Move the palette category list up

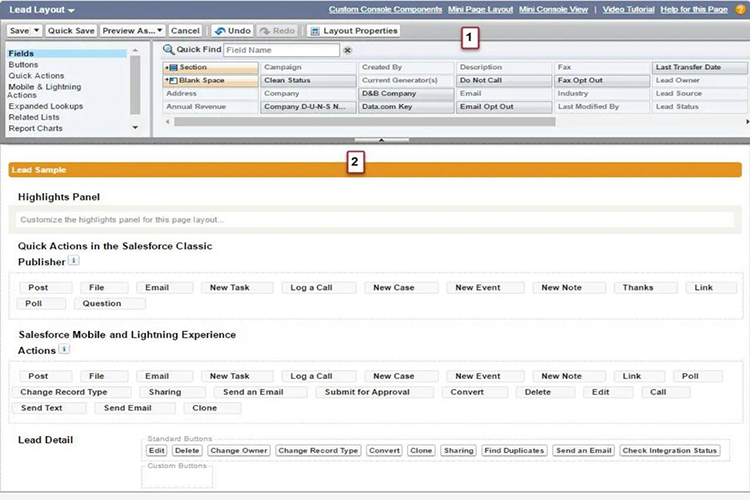pos(135,50)
